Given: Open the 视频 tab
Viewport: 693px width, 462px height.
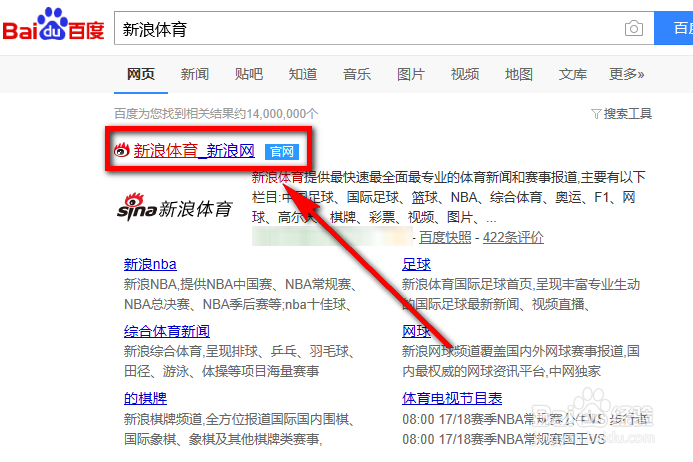Looking at the screenshot, I should click(465, 74).
